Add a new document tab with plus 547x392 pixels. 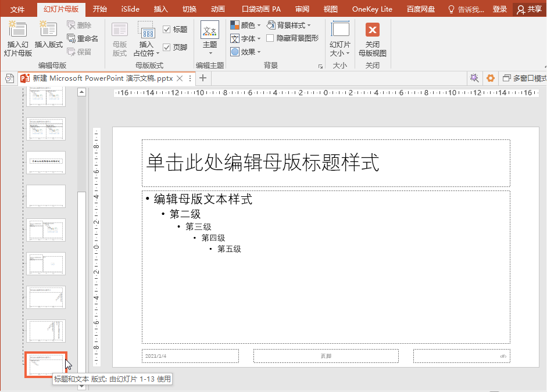click(203, 78)
